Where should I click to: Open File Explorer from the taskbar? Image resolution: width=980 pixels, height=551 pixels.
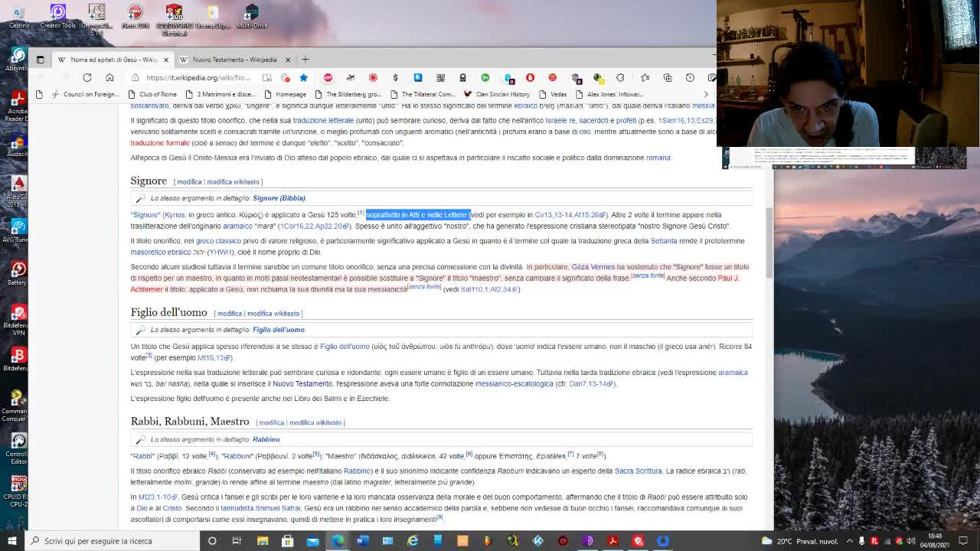pos(263,541)
